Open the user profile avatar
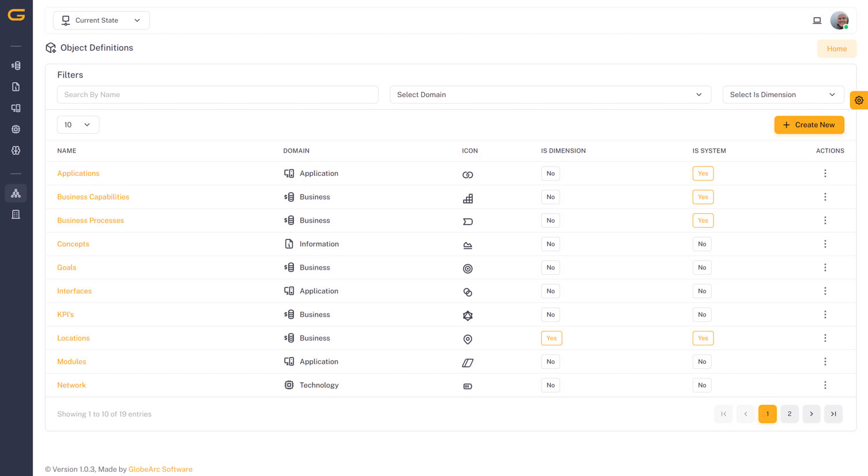 [x=838, y=20]
